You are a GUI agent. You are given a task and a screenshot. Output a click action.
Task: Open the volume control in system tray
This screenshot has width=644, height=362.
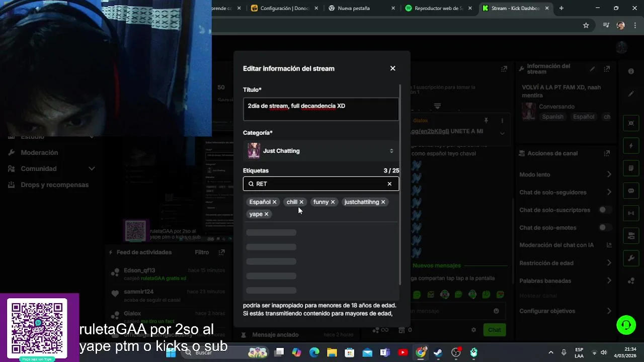tap(604, 352)
